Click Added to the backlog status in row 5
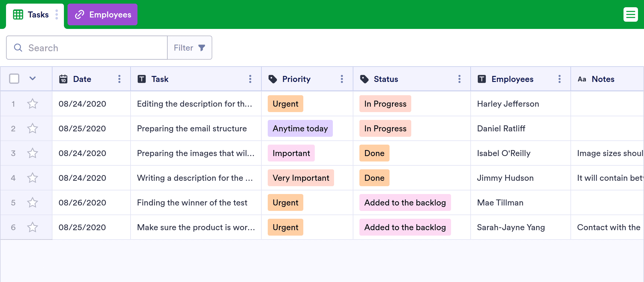 (x=405, y=203)
